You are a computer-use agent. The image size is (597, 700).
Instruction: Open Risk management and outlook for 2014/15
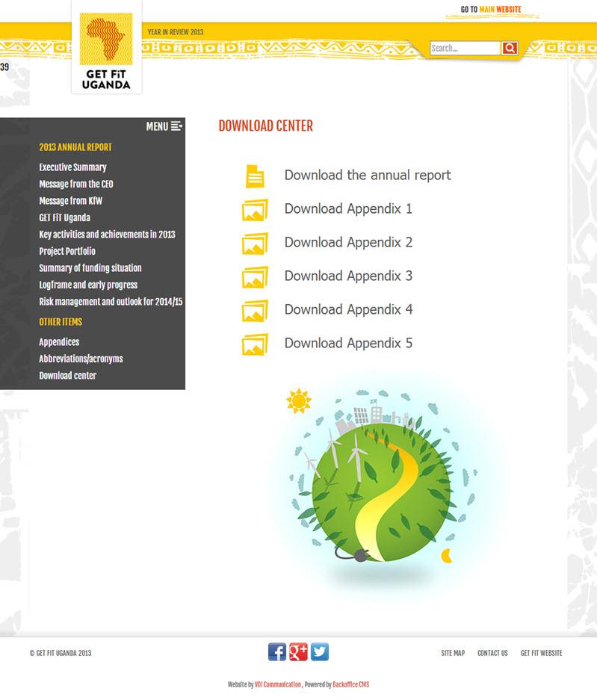(x=111, y=302)
